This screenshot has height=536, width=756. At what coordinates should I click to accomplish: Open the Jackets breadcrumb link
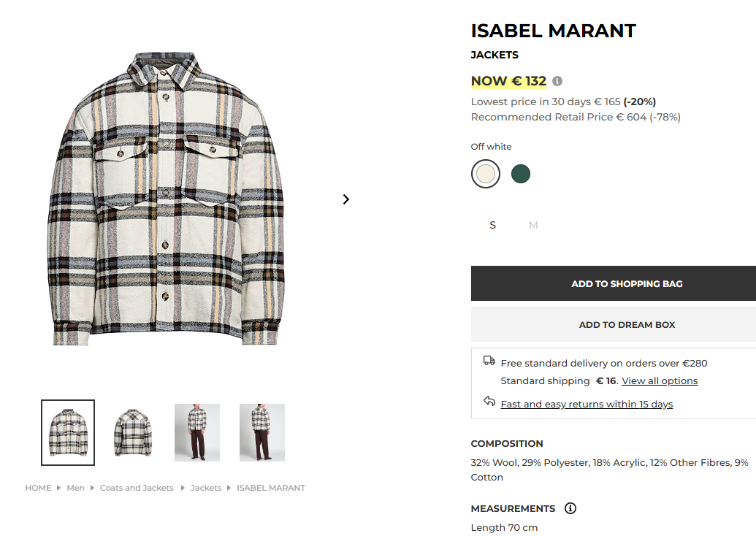[206, 488]
